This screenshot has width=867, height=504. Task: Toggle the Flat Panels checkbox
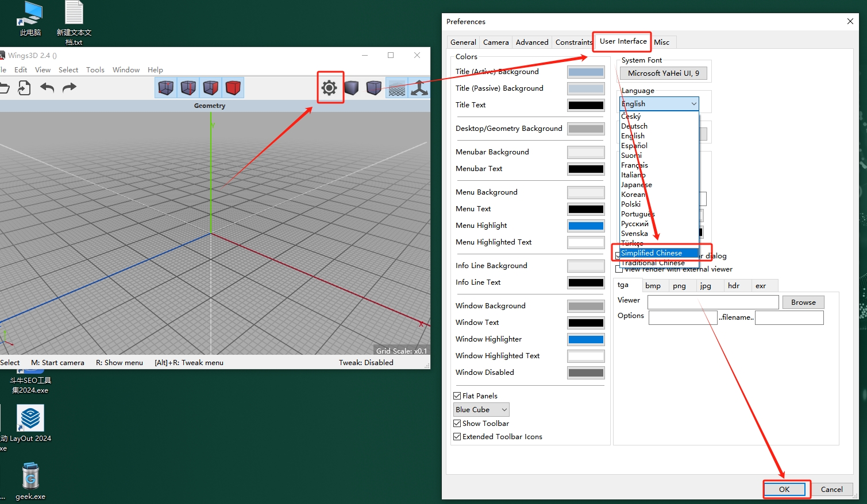[457, 396]
